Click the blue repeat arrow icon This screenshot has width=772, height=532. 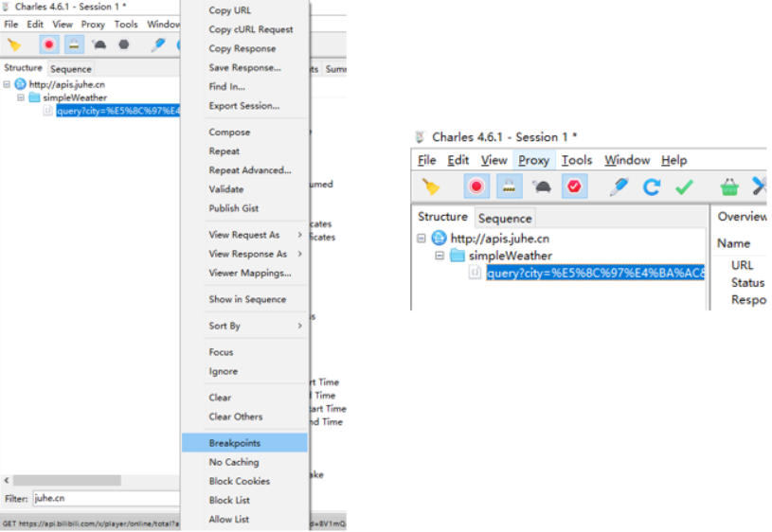click(x=652, y=186)
